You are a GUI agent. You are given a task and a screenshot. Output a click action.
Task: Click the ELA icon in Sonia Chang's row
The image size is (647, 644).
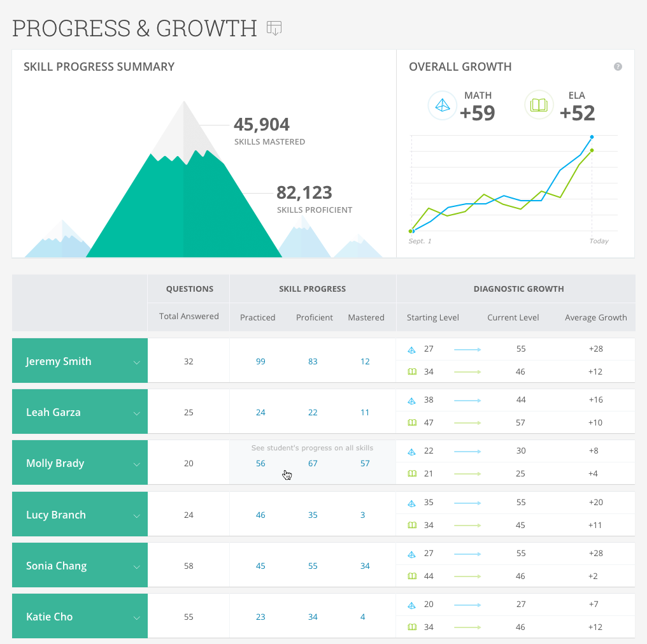[412, 576]
